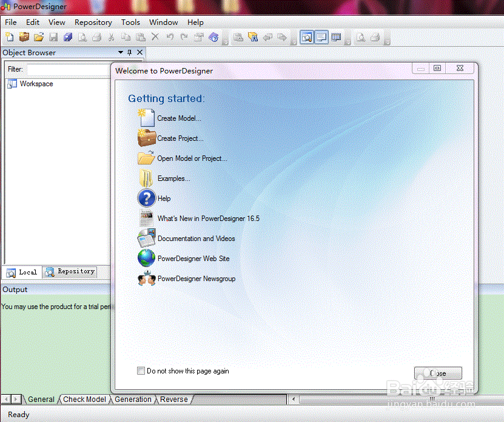The width and height of the screenshot is (504, 422).
Task: Switch to the Repository browser tab
Action: 70,271
